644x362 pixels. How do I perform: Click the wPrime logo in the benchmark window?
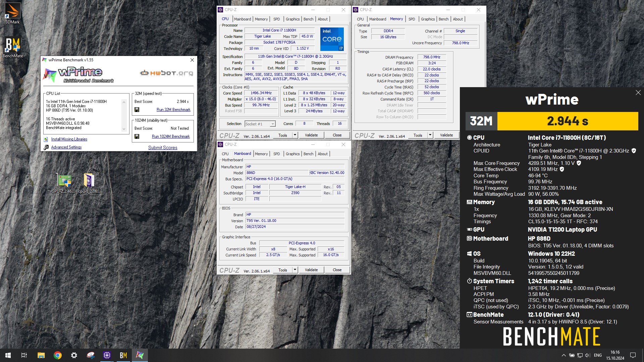78,74
